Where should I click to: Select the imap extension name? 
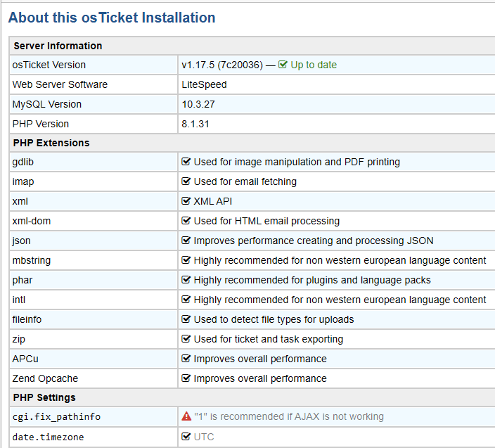23,182
